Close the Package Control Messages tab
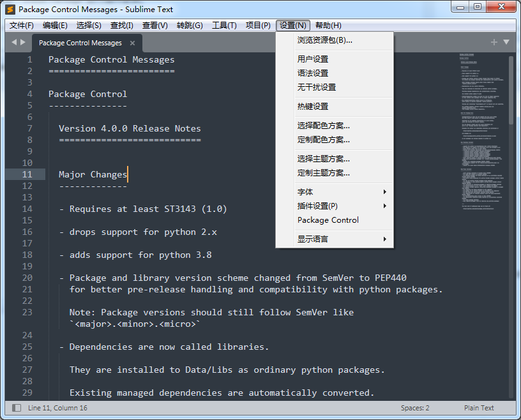This screenshot has width=521, height=420. click(132, 43)
